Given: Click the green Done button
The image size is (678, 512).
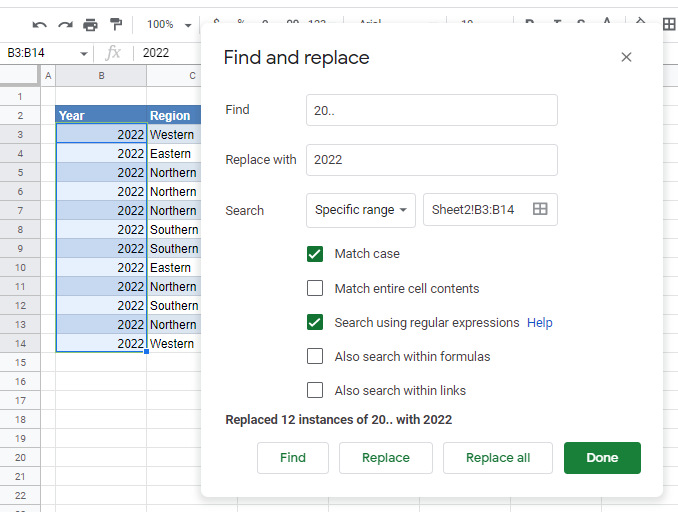Looking at the screenshot, I should (x=602, y=458).
